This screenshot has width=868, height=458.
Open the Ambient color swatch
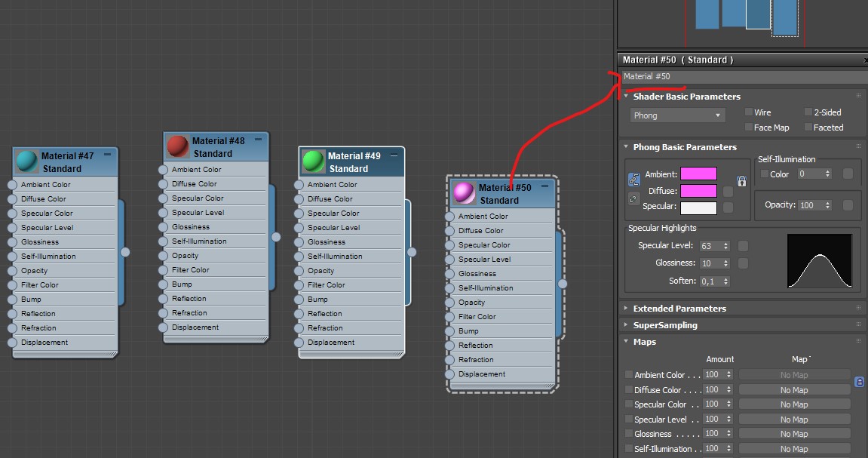[x=698, y=174]
